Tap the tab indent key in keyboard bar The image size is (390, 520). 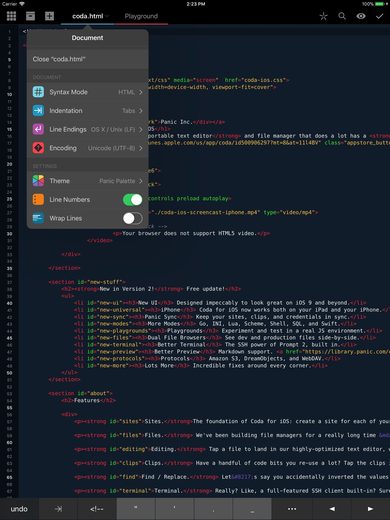tap(58, 509)
